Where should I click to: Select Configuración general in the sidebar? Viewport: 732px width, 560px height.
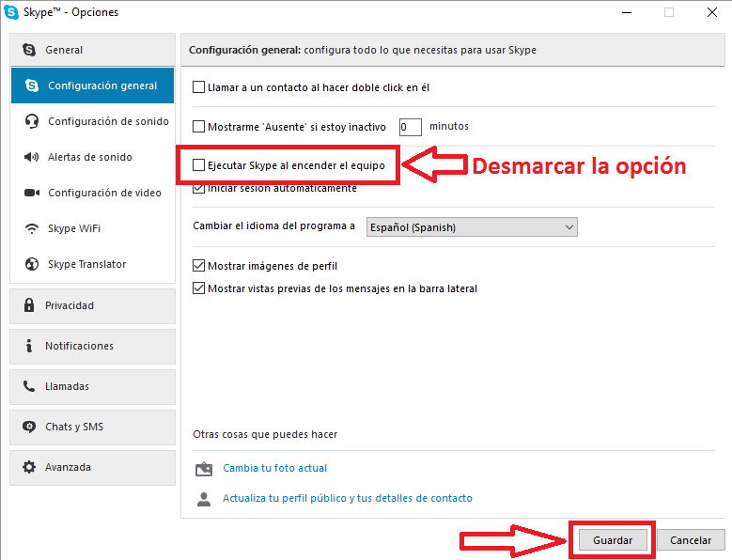[x=92, y=86]
